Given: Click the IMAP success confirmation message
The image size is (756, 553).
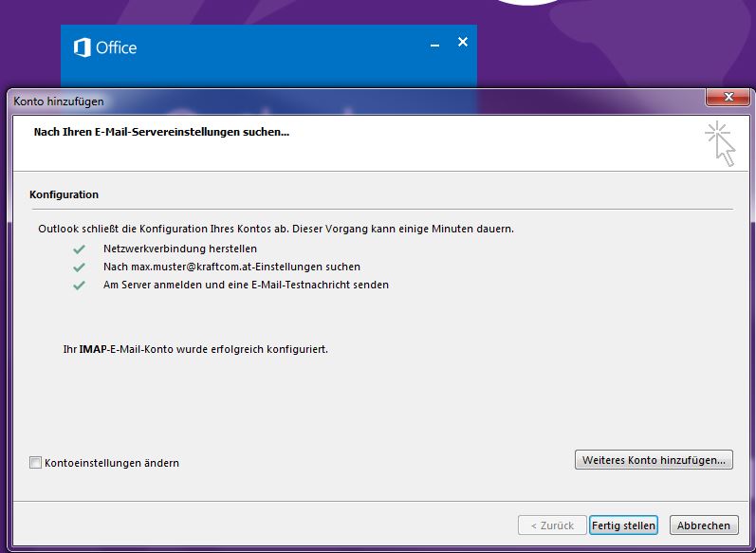Looking at the screenshot, I should [195, 349].
